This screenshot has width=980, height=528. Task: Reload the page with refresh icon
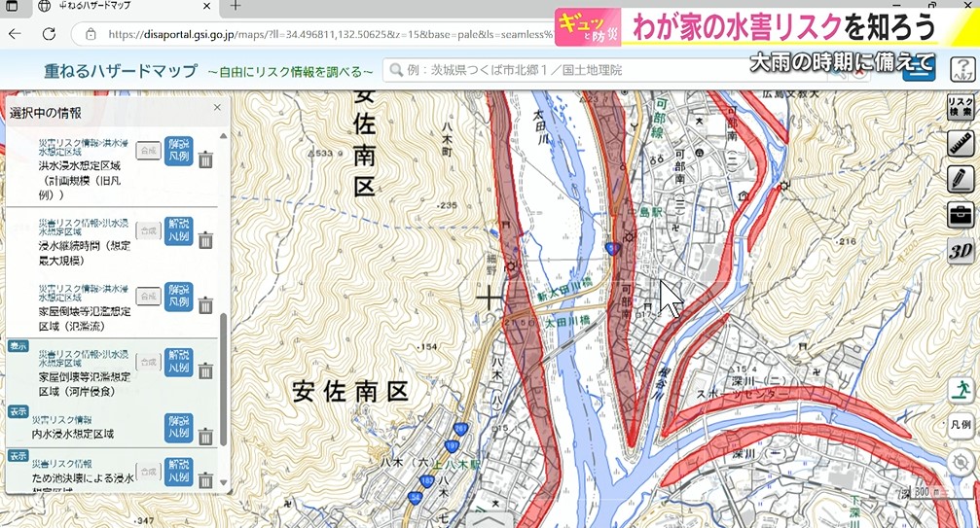coord(49,34)
